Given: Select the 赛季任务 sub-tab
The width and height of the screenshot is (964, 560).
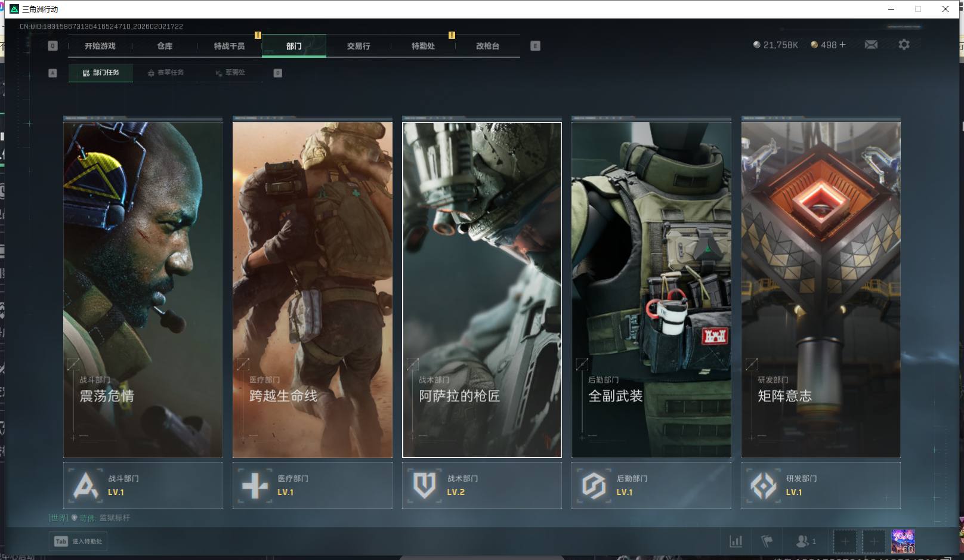Looking at the screenshot, I should [x=166, y=73].
